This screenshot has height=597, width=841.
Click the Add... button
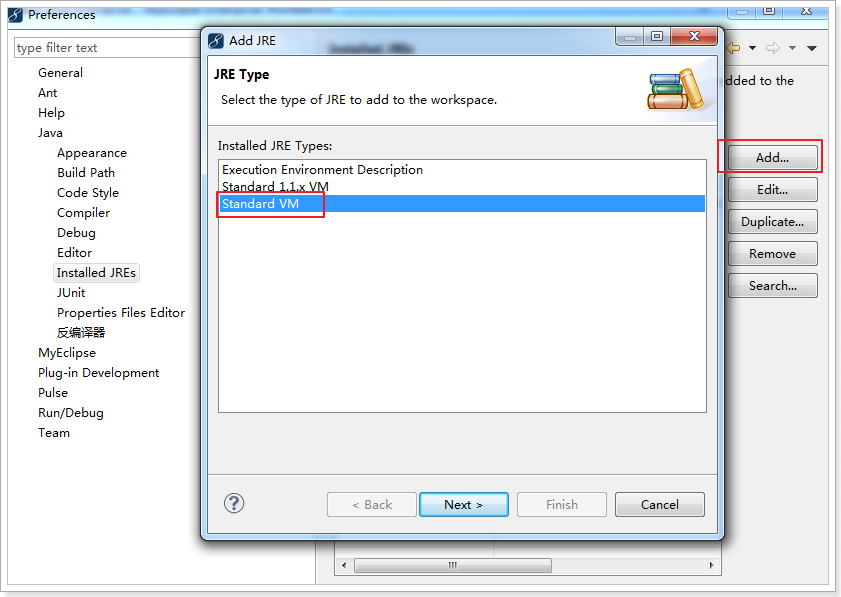772,158
